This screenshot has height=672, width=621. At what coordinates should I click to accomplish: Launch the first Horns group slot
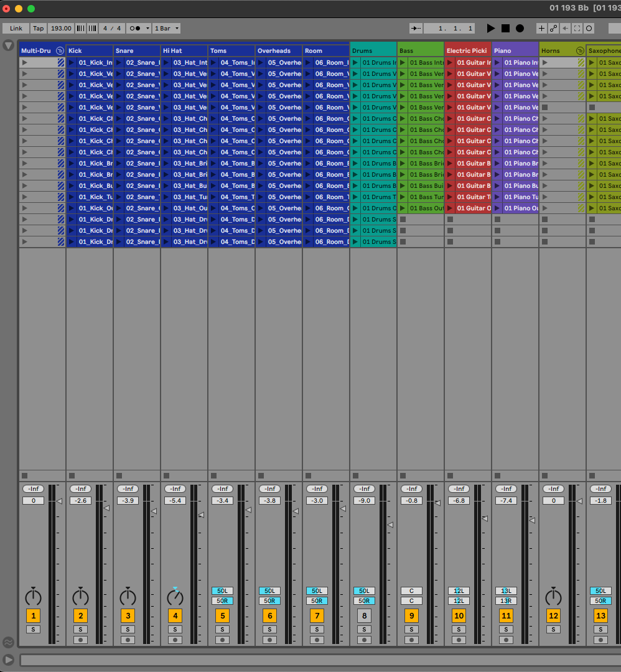(x=544, y=63)
